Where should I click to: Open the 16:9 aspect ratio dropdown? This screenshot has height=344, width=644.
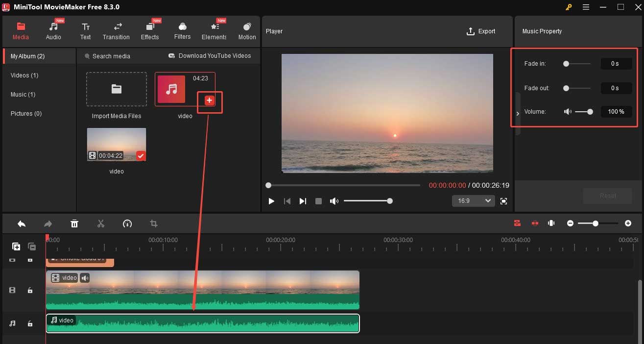473,201
